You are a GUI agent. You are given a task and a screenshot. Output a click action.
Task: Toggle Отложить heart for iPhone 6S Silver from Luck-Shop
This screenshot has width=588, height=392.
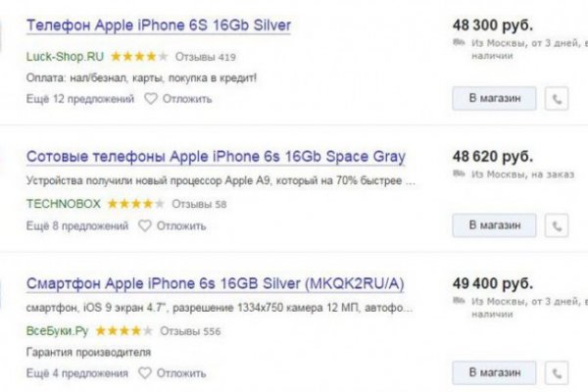click(x=151, y=99)
